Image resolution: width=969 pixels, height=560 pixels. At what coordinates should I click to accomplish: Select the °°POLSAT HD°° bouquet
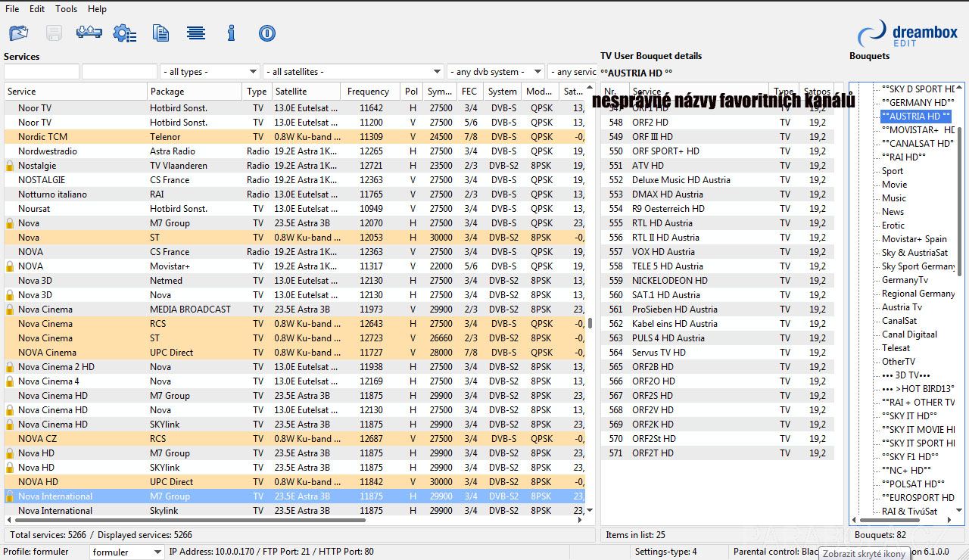913,484
